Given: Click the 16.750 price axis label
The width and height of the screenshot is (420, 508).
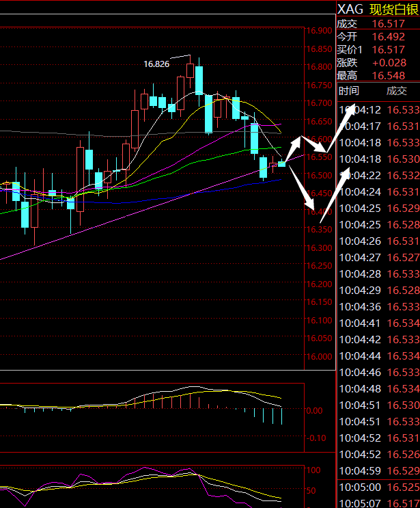Looking at the screenshot, I should tap(320, 85).
